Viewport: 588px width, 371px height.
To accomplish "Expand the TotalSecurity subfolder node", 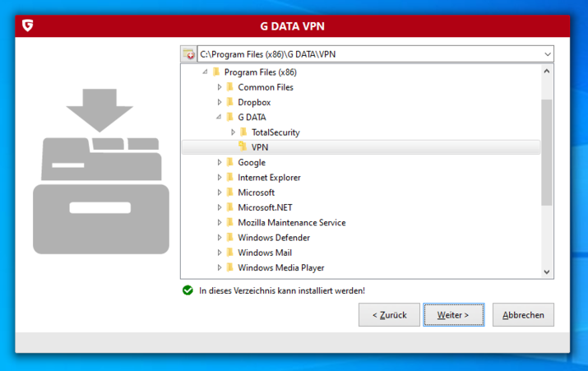I will point(233,132).
